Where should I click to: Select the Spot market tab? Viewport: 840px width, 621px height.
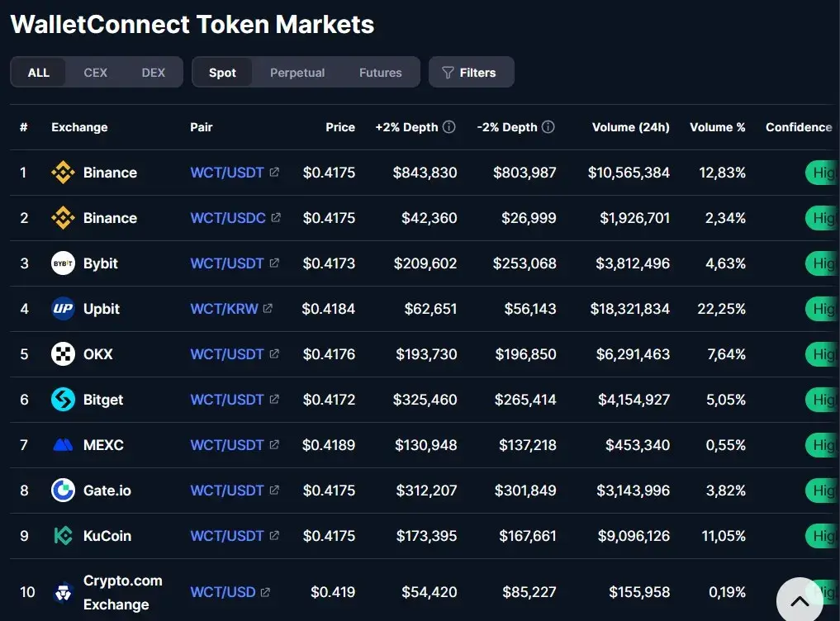pyautogui.click(x=222, y=73)
